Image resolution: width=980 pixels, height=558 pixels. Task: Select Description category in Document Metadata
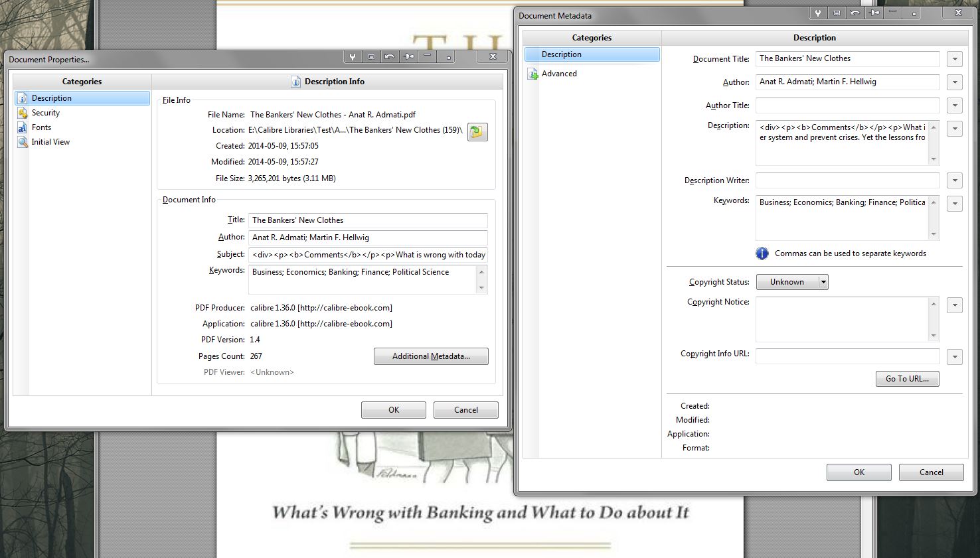coord(592,54)
